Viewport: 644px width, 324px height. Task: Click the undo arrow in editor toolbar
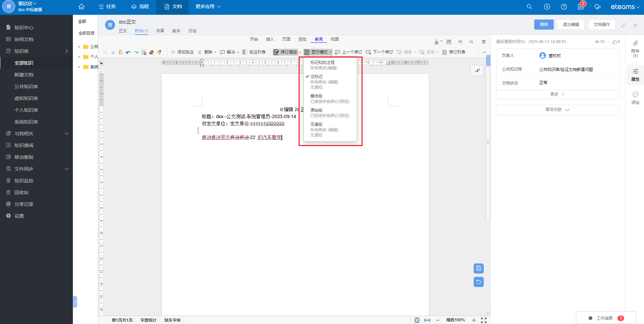[128, 52]
